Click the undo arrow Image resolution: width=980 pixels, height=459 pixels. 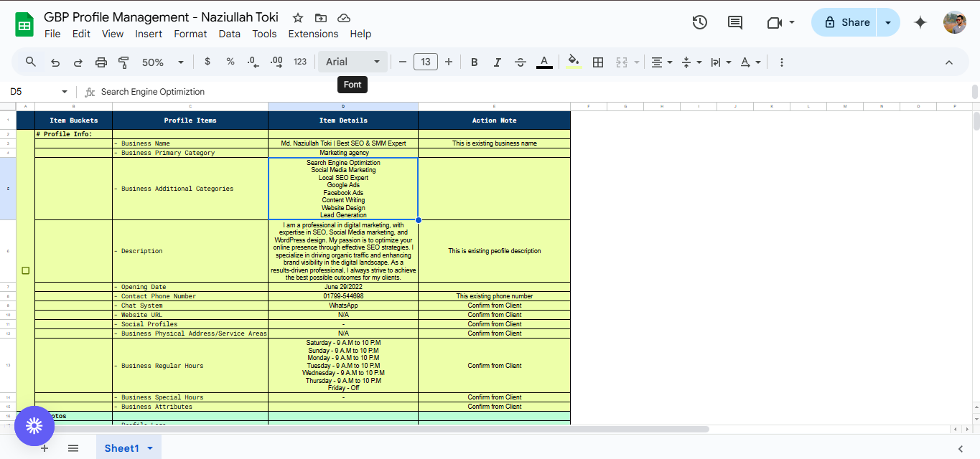pyautogui.click(x=55, y=62)
